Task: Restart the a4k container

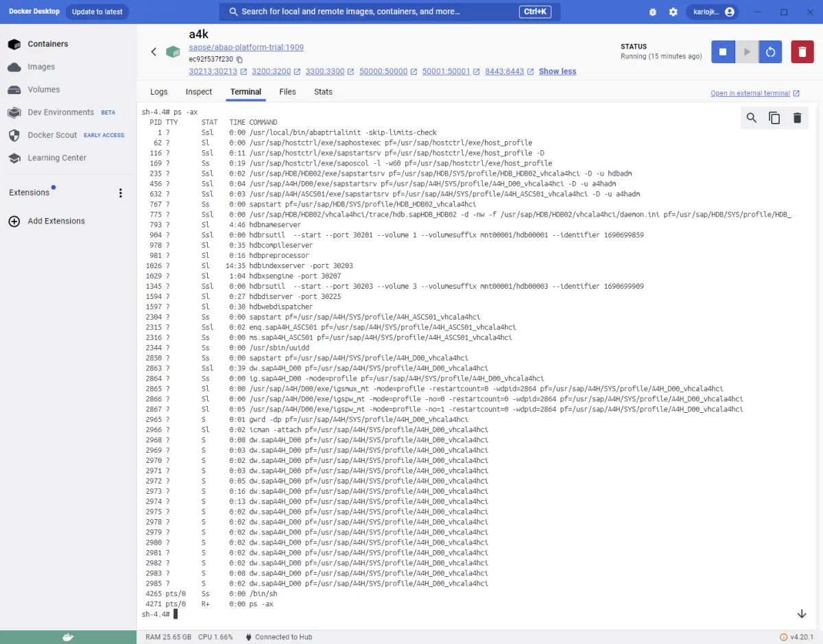Action: (770, 51)
